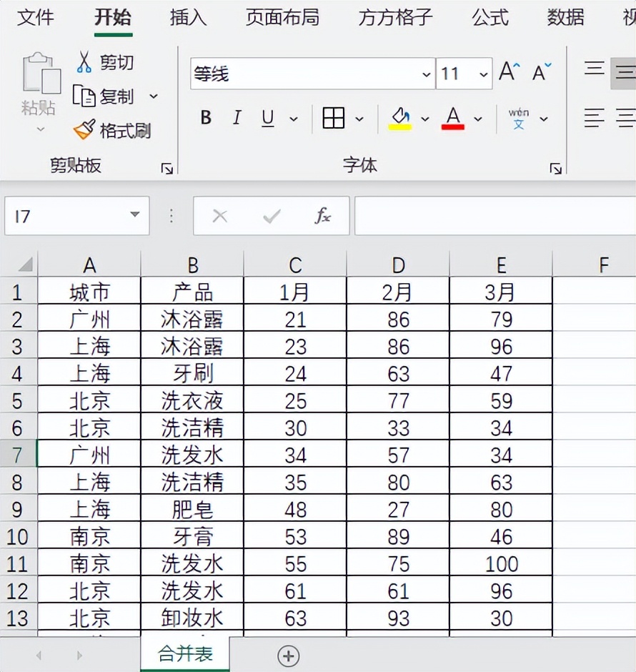Increase font size with larger A icon
Screen dimensions: 636x672
click(x=509, y=72)
